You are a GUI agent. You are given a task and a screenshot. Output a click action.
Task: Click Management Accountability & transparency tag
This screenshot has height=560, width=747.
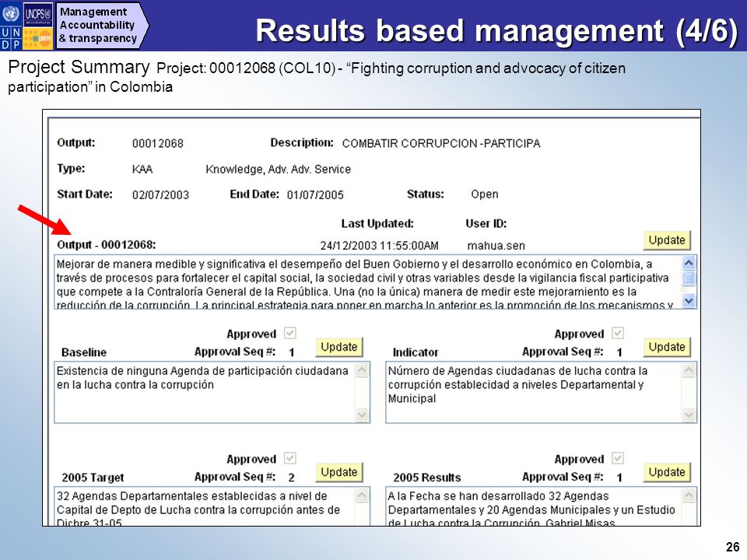(x=101, y=25)
